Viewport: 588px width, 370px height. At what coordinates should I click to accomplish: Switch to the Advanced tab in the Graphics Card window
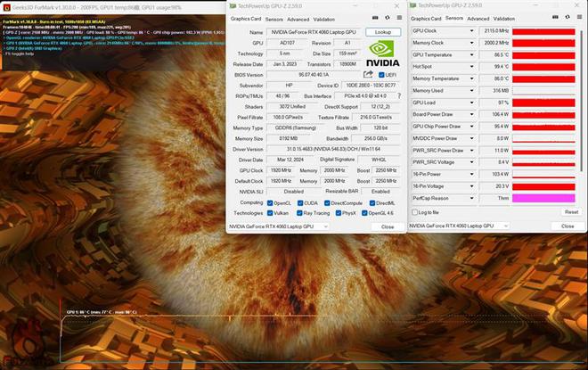298,18
